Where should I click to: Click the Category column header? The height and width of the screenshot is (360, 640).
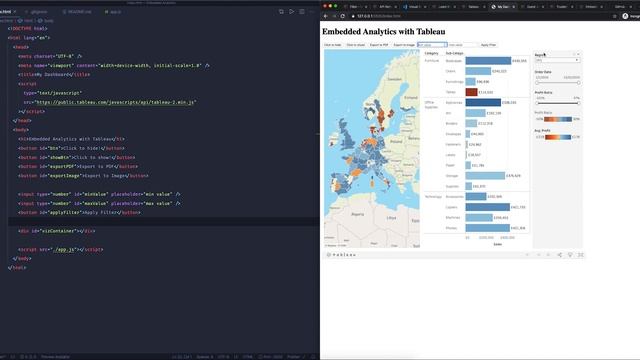tap(431, 53)
